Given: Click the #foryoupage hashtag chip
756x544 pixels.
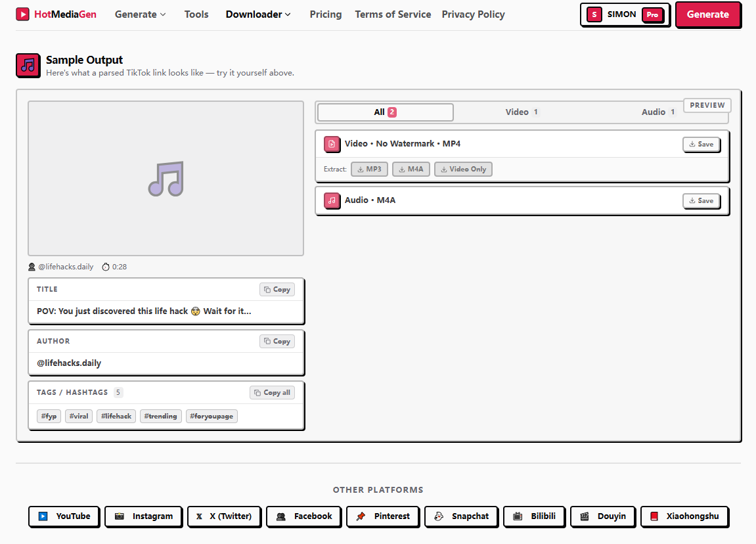Looking at the screenshot, I should [211, 416].
